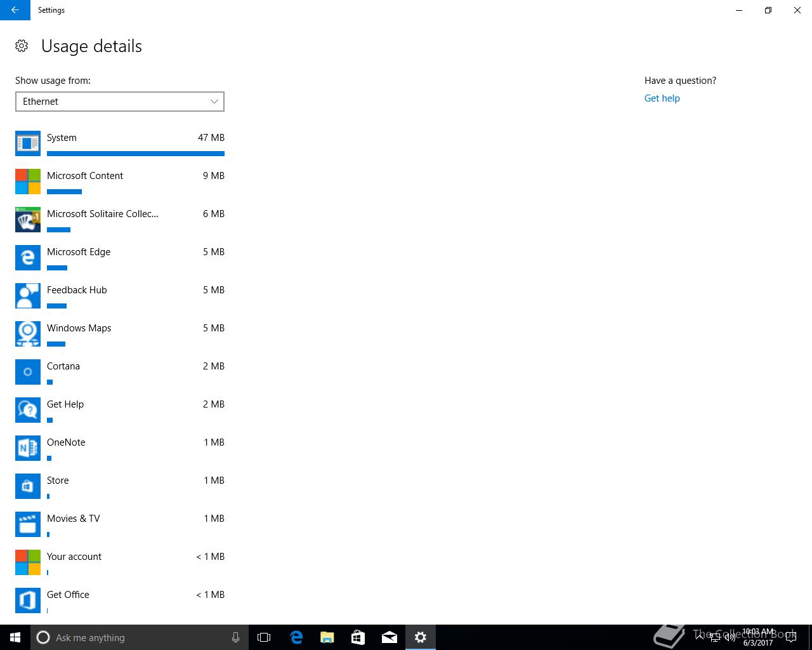Click the 'Your account' label
812x650 pixels.
(x=74, y=557)
